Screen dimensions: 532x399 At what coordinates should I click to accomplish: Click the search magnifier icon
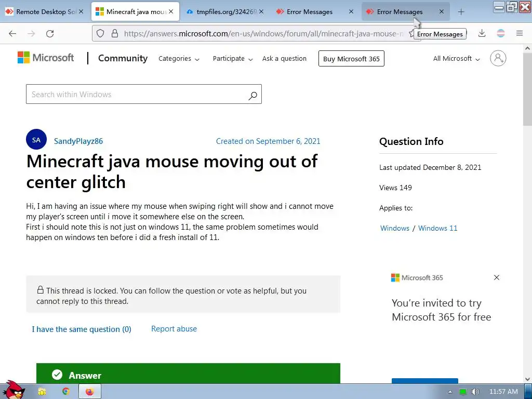[252, 96]
